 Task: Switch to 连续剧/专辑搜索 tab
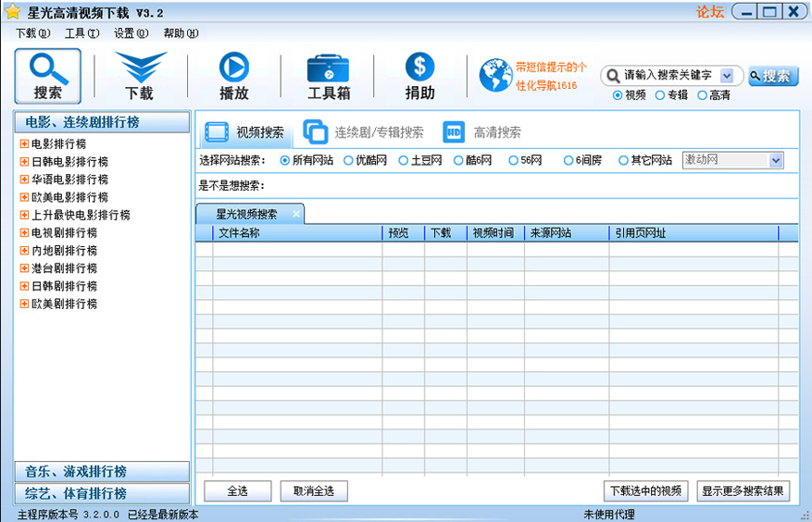(x=364, y=132)
